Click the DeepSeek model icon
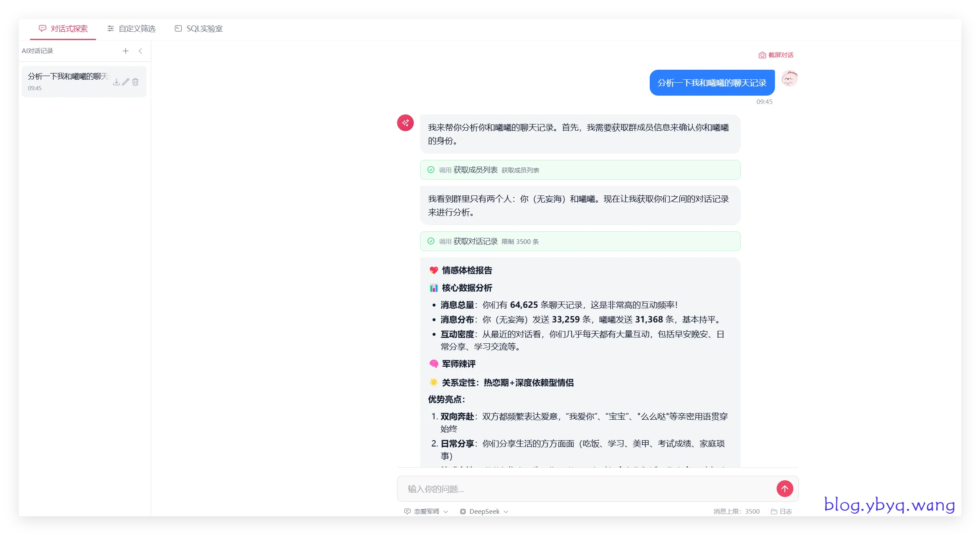The width and height of the screenshot is (980, 535). (x=463, y=511)
